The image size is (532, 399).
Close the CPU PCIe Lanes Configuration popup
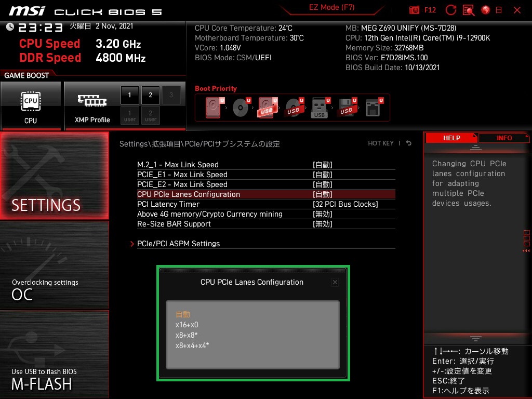335,282
